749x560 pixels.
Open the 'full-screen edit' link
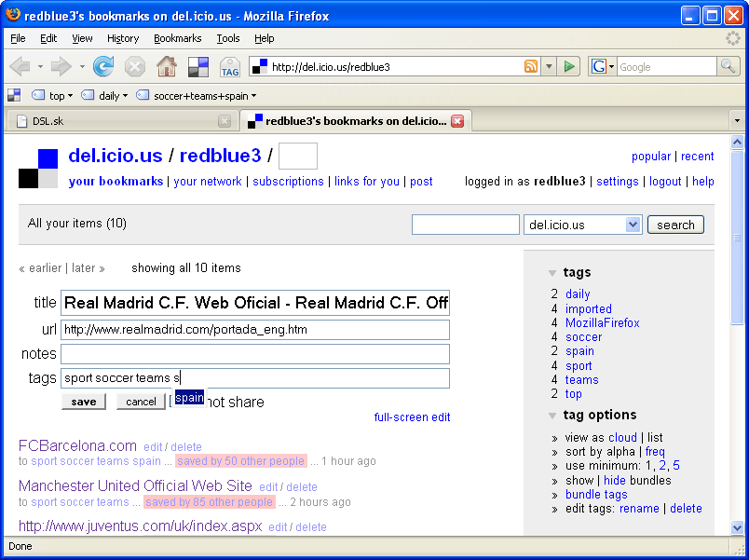[x=412, y=417]
